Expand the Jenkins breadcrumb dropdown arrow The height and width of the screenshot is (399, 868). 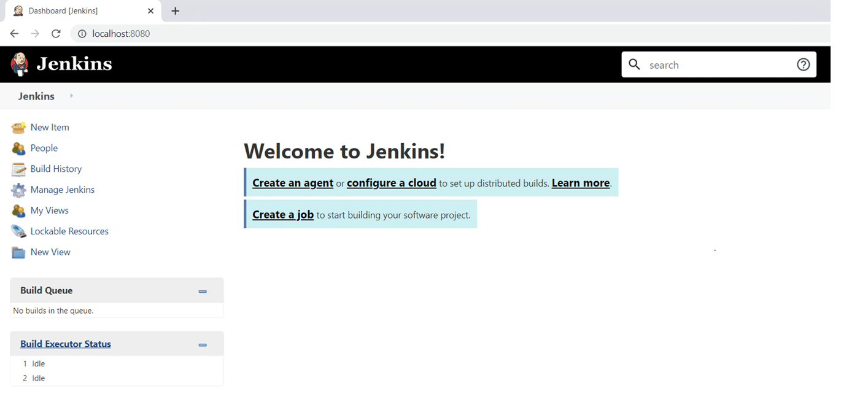pos(71,96)
